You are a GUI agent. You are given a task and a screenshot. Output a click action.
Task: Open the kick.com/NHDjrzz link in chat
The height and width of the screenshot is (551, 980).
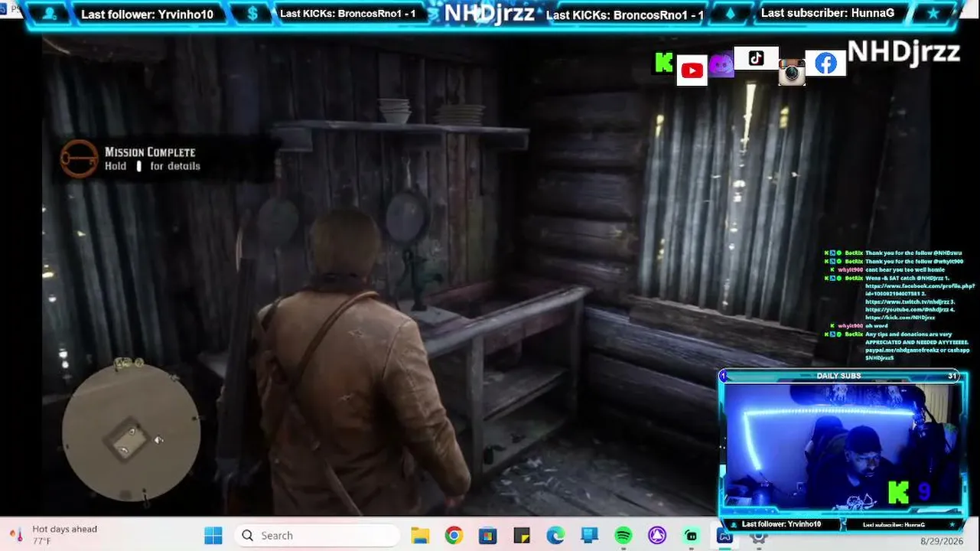(x=900, y=318)
